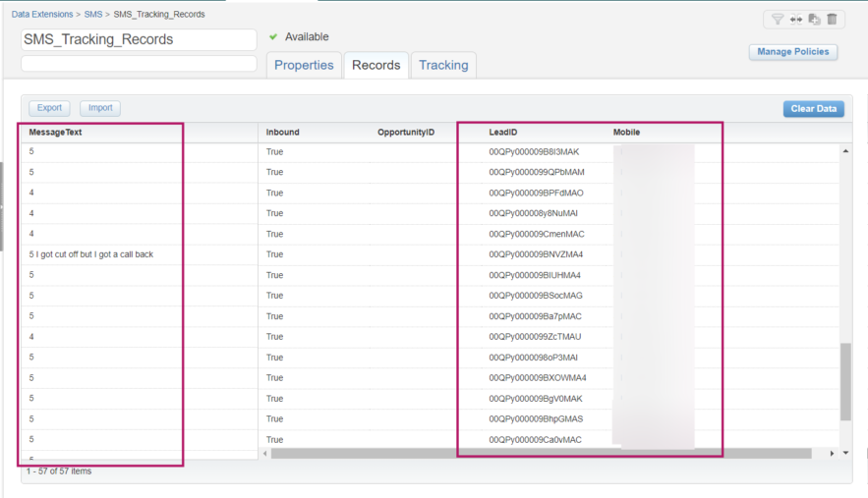The image size is (868, 498).
Task: Delete via the trash can icon
Action: pyautogui.click(x=832, y=20)
